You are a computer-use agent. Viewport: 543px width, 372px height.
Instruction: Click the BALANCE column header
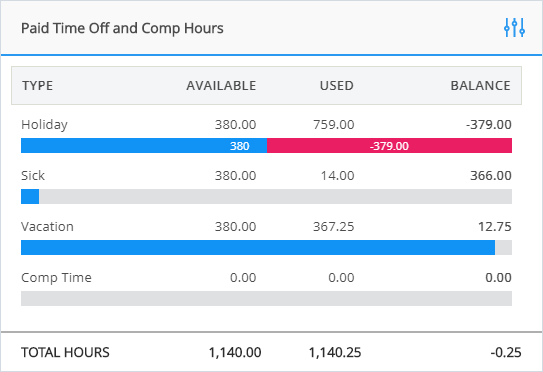coord(481,86)
